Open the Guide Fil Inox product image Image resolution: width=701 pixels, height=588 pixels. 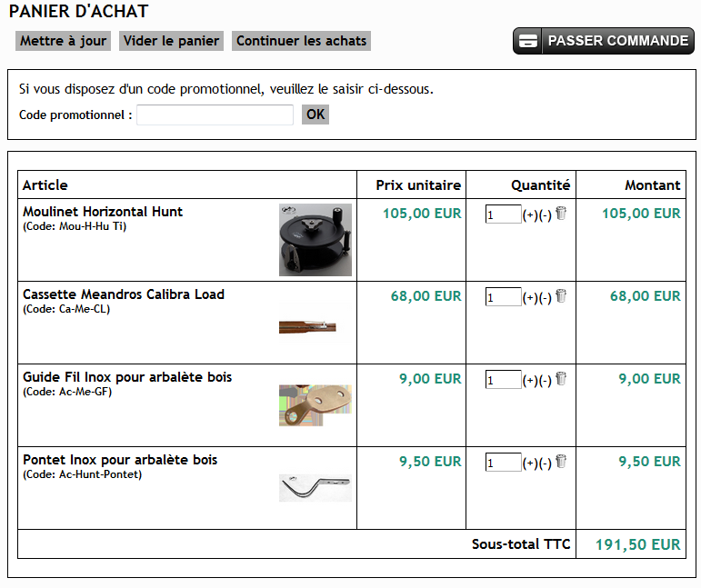(x=315, y=404)
